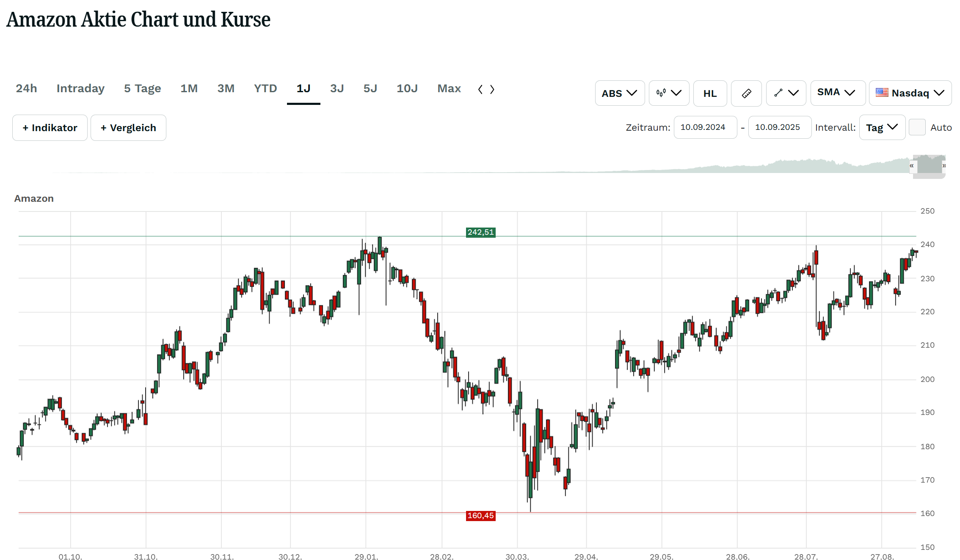Click the right handle of range navigator
This screenshot has height=560, width=960.
(944, 166)
